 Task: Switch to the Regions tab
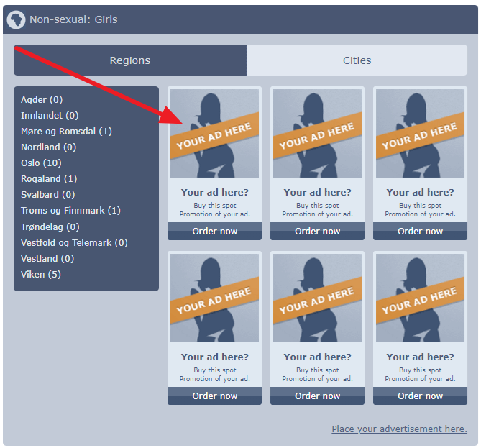click(130, 60)
